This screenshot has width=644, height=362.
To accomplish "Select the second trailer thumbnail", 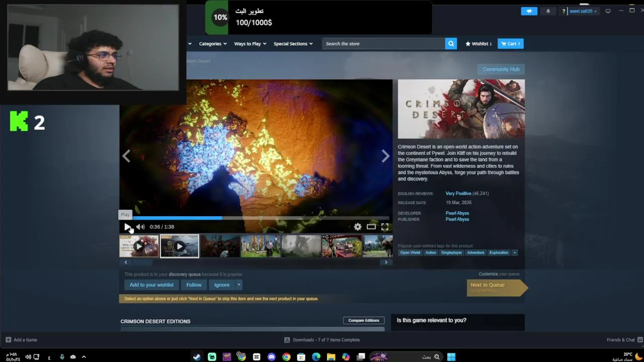I will pos(180,246).
